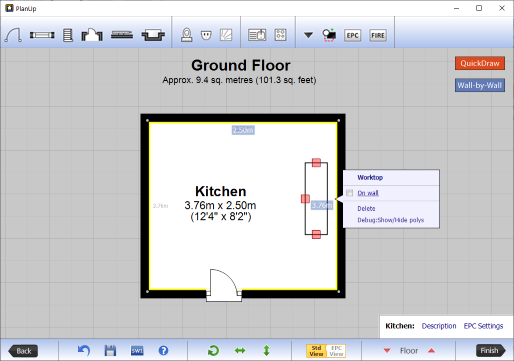Select the curved wall tool
This screenshot has height=361, width=514.
point(13,35)
